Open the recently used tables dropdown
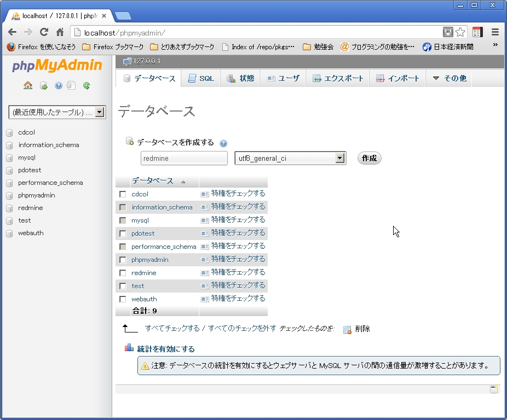Screen dimensions: 507x420 point(57,112)
